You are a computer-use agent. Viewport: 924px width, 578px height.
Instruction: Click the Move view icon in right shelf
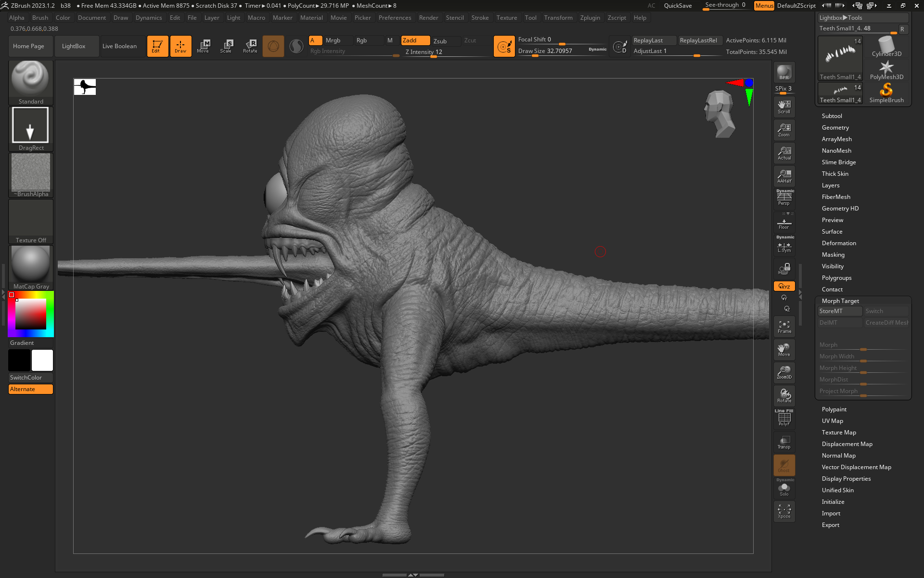pyautogui.click(x=784, y=350)
